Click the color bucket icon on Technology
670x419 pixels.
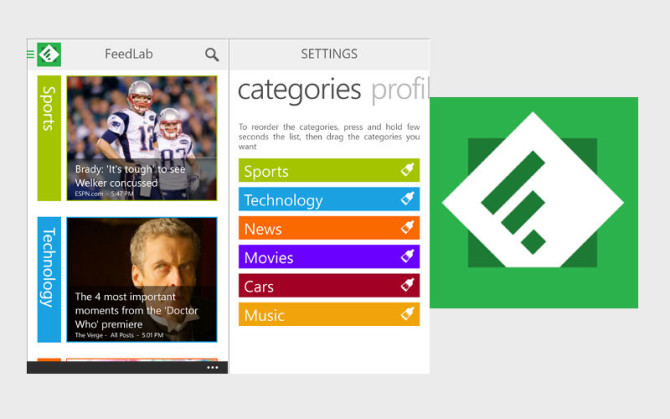click(x=407, y=199)
